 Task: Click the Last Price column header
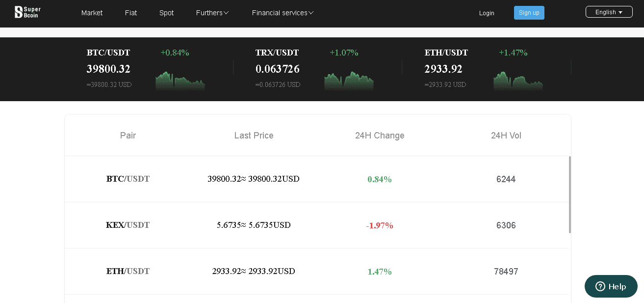[x=254, y=136]
